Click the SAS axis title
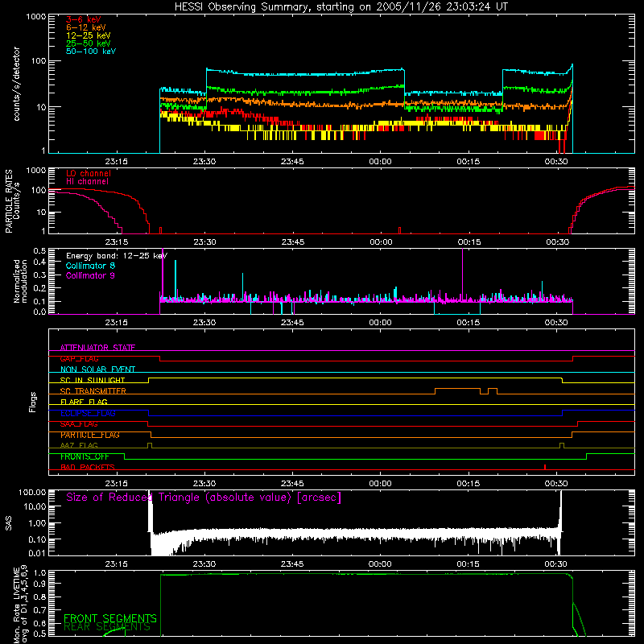The width and height of the screenshot is (644, 644). click(x=8, y=523)
